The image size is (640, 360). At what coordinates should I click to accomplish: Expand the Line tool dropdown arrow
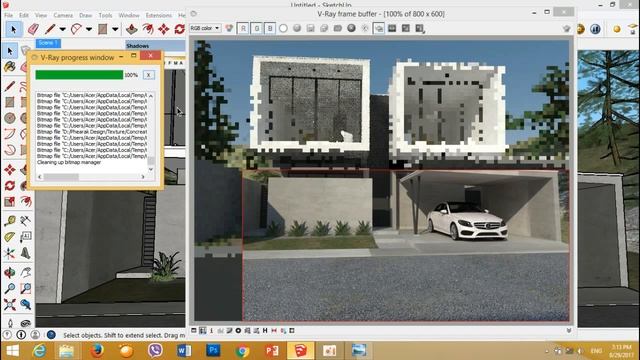pos(62,29)
